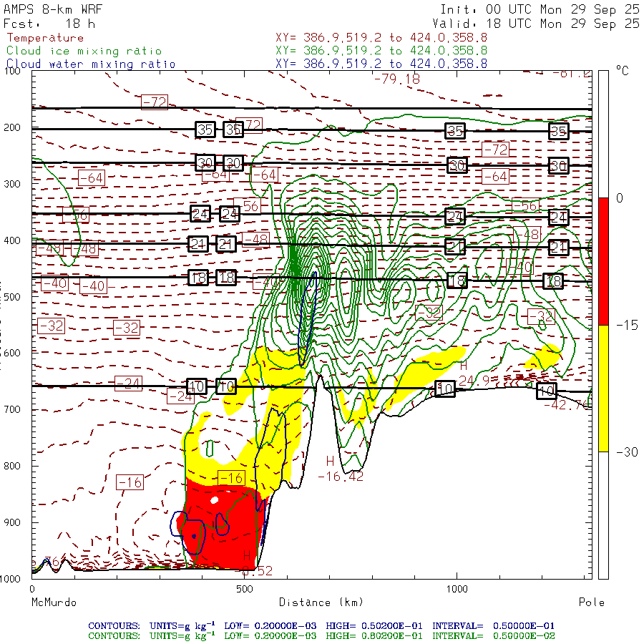
Task: Click the "24.9" high marker value
Action: (472, 381)
